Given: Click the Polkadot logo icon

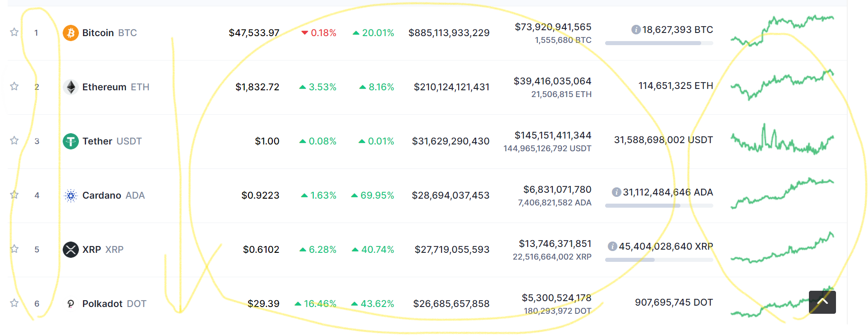Looking at the screenshot, I should (70, 303).
